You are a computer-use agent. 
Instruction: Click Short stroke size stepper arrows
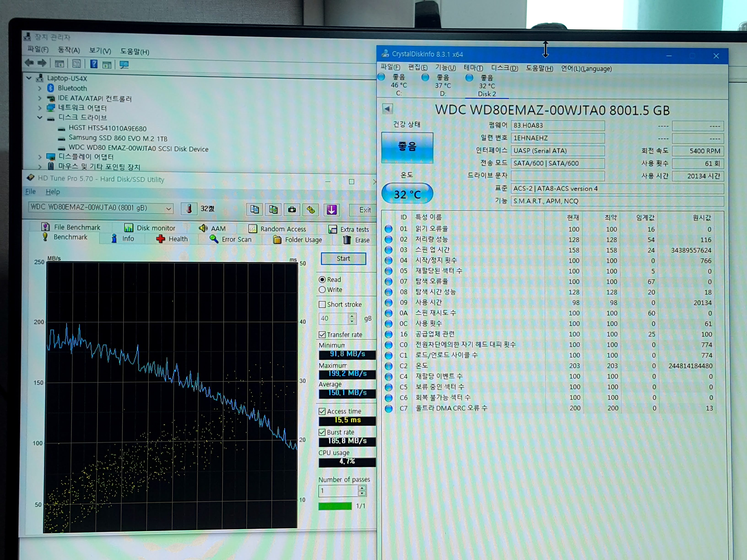click(352, 318)
